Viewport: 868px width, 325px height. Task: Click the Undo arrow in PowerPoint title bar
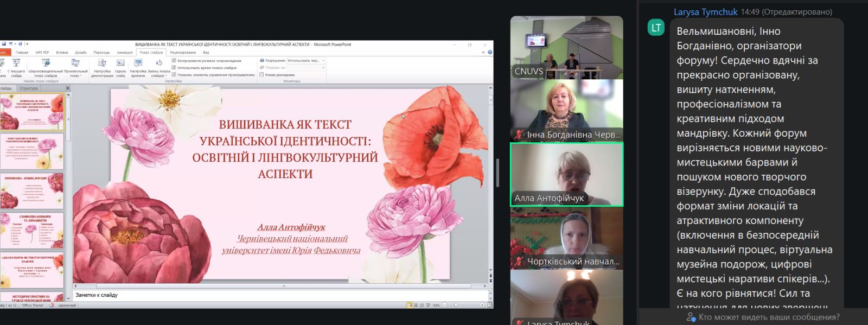(x=10, y=44)
